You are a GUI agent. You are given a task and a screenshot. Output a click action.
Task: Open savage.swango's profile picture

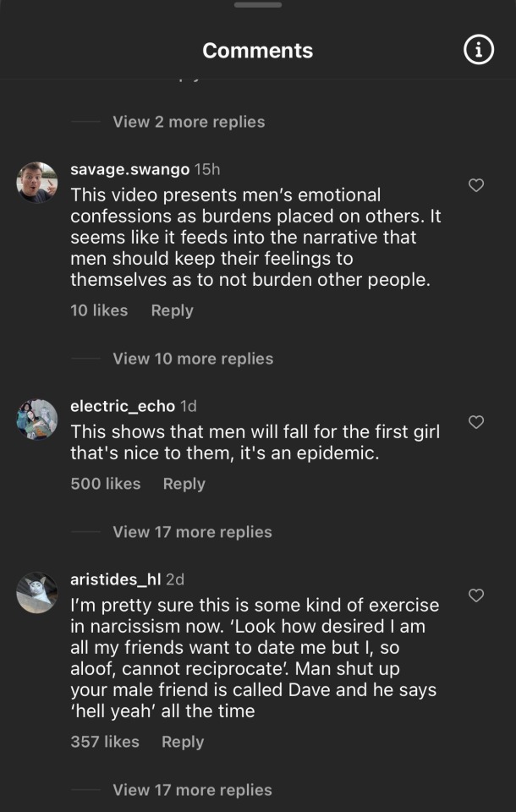coord(37,183)
